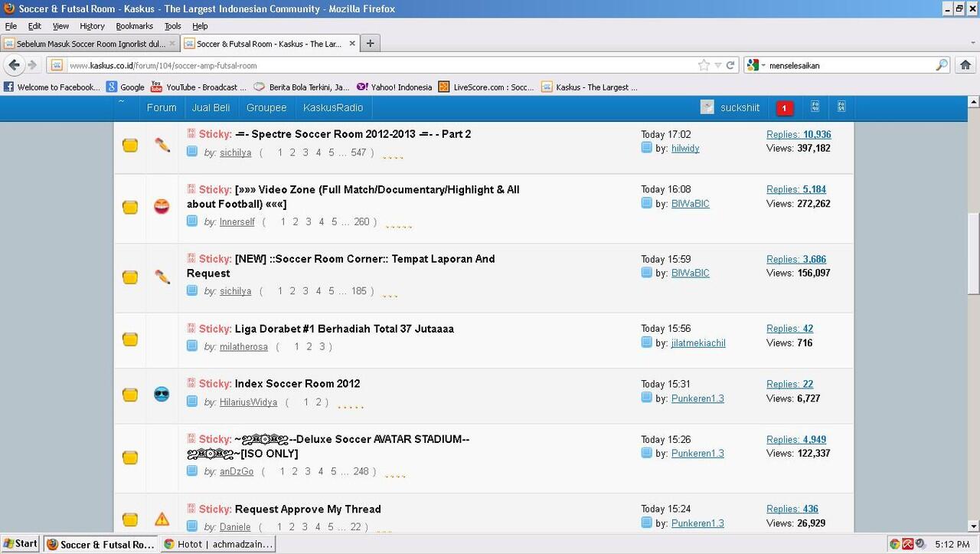This screenshot has width=980, height=554.
Task: Click the Home button icon
Action: (x=965, y=65)
